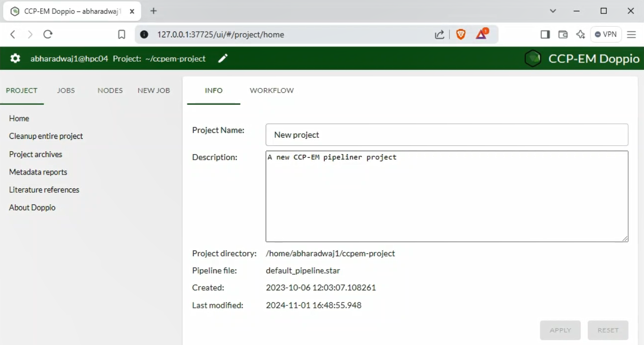644x345 pixels.
Task: Open Home in the sidebar
Action: point(19,118)
